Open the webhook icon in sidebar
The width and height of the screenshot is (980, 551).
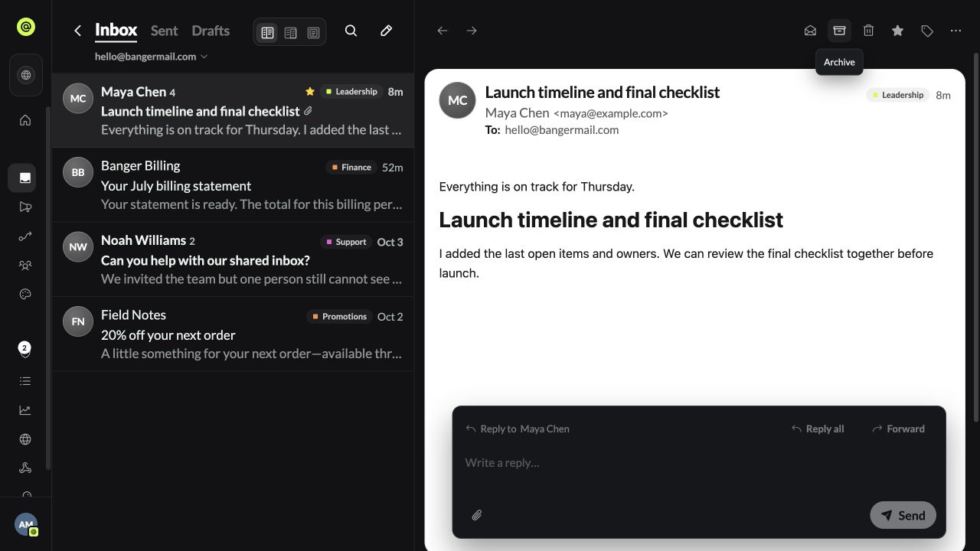tap(25, 468)
